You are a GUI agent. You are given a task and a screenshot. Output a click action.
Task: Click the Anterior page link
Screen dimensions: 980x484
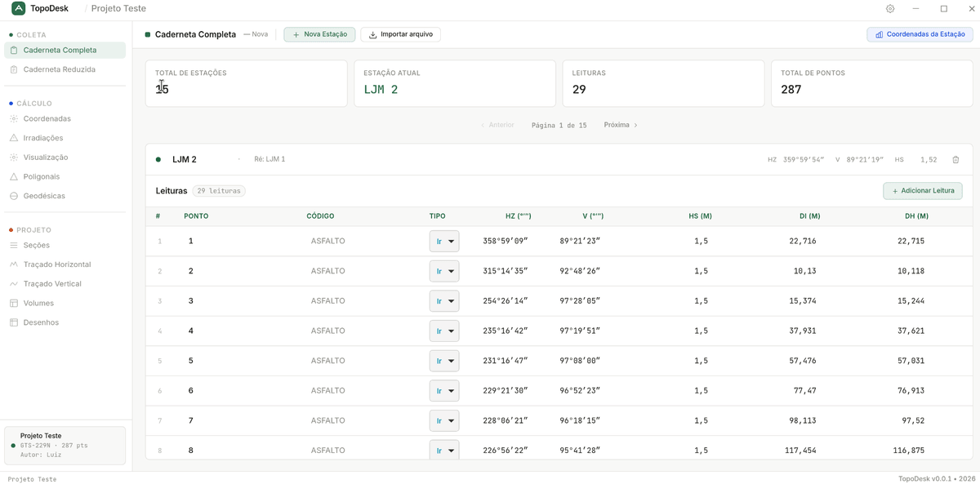498,125
